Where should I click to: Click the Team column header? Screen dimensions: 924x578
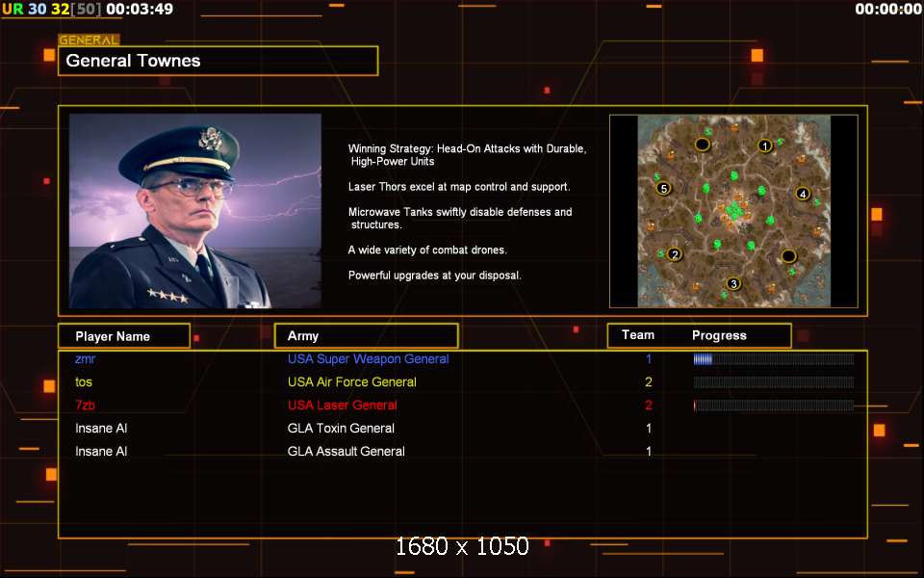(637, 335)
